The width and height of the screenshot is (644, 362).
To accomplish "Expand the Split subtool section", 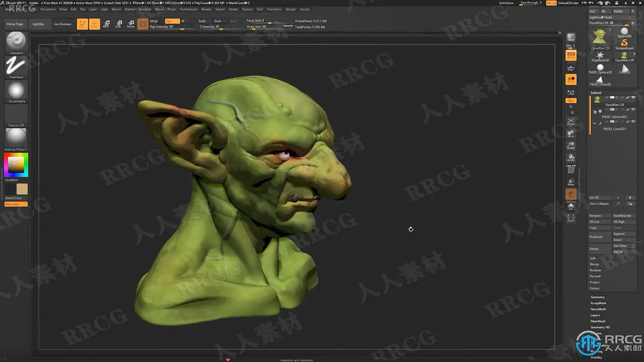I will coord(593,258).
